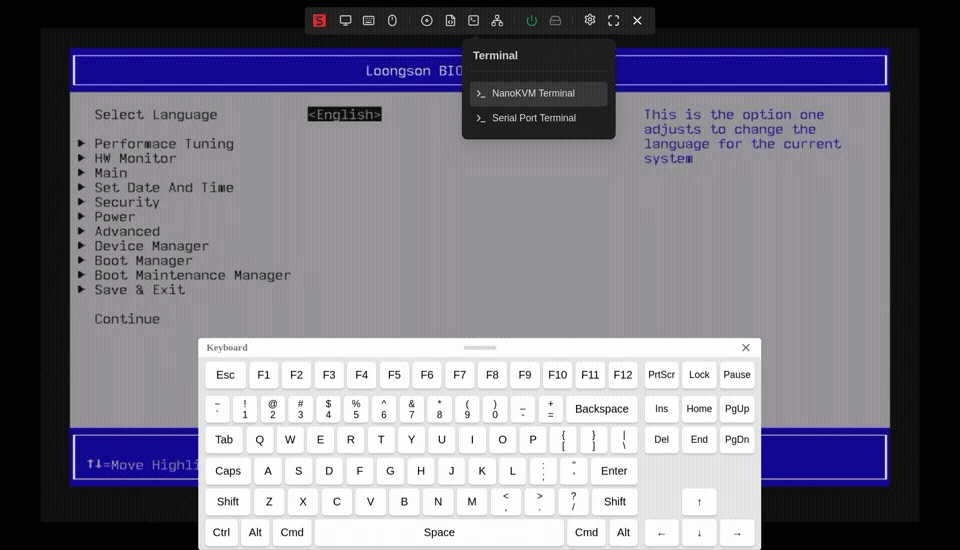
Task: Click the Tab key
Action: tap(224, 440)
